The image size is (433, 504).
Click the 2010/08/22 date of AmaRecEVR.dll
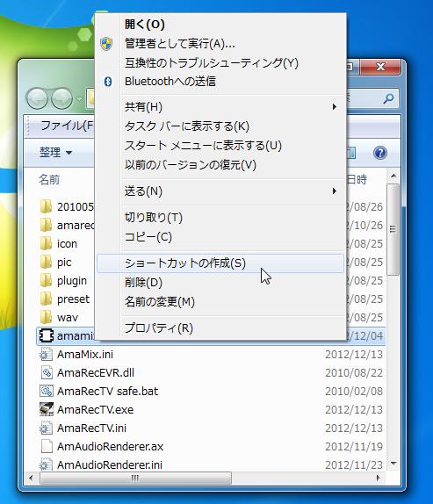tap(354, 373)
